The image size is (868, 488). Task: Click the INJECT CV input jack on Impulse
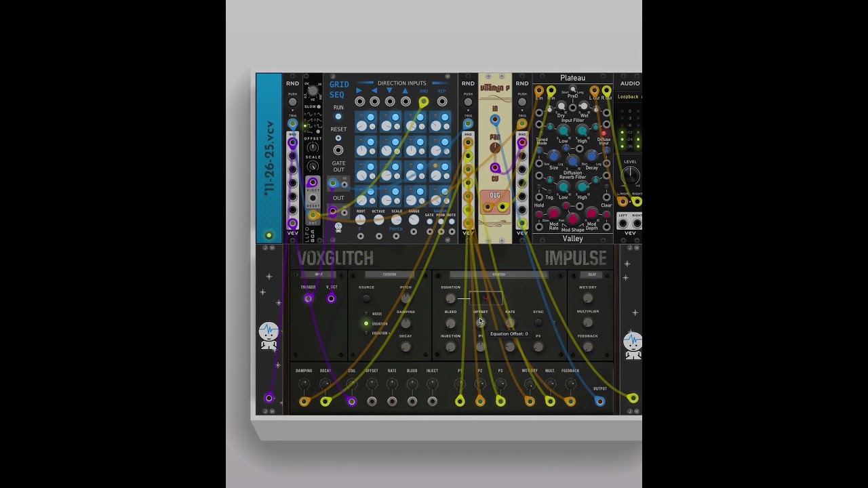point(432,401)
